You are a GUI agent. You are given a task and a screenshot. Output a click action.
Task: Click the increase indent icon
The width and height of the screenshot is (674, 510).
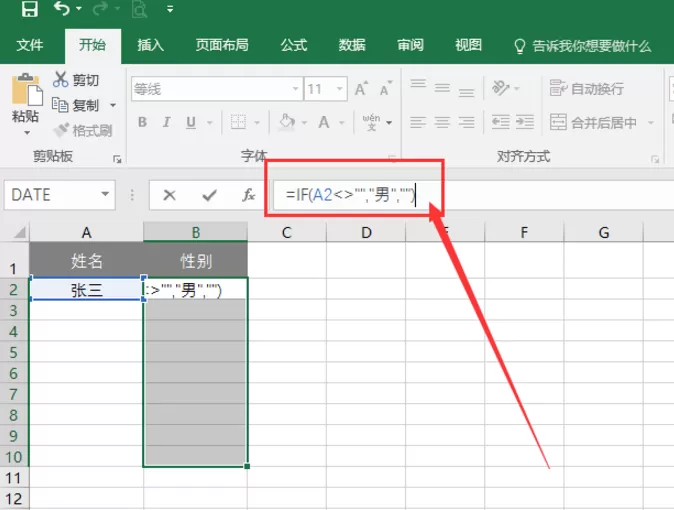pos(525,123)
